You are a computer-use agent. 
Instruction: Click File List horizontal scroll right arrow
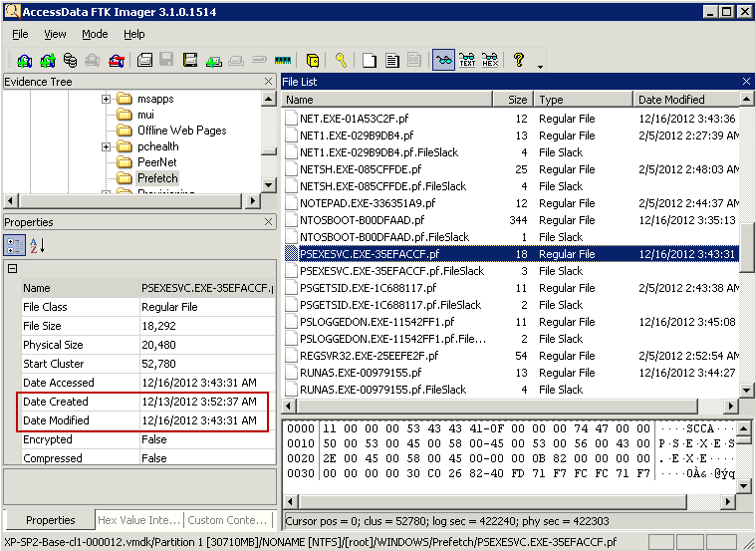pos(731,407)
